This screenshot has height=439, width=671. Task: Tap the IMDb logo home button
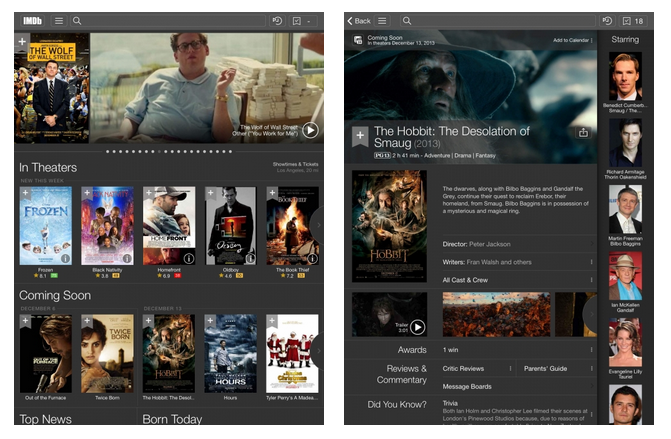tap(32, 21)
